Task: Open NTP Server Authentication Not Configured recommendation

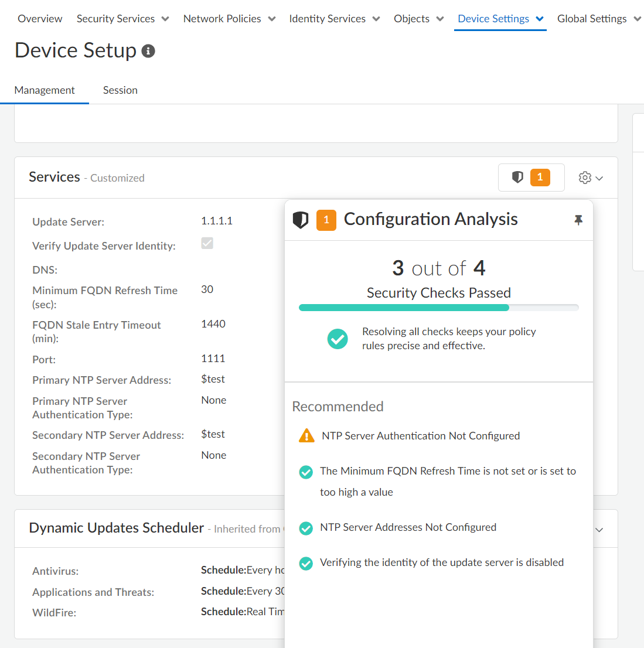Action: pos(421,436)
